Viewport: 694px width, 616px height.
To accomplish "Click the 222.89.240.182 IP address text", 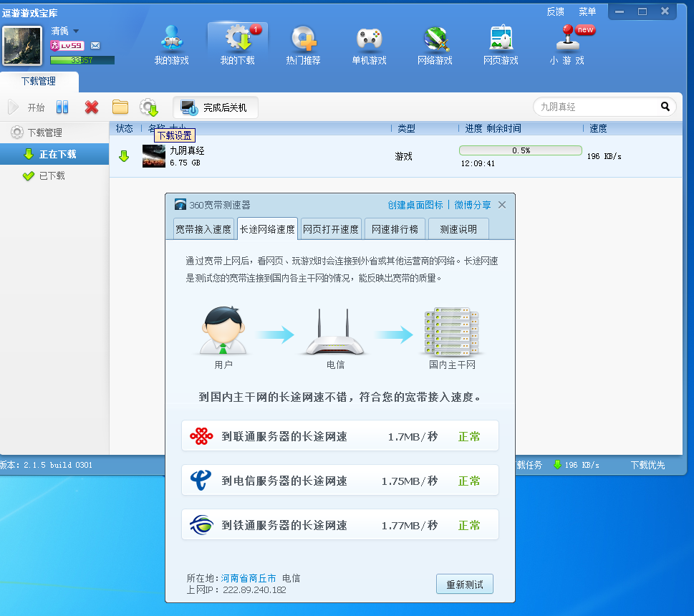I will pos(254,590).
